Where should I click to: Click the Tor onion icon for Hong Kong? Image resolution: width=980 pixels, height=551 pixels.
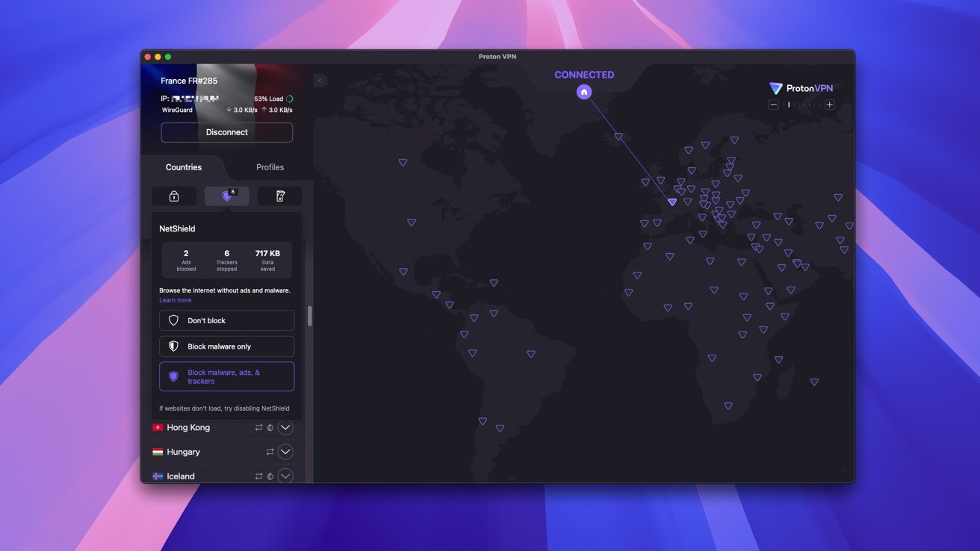[x=270, y=428]
